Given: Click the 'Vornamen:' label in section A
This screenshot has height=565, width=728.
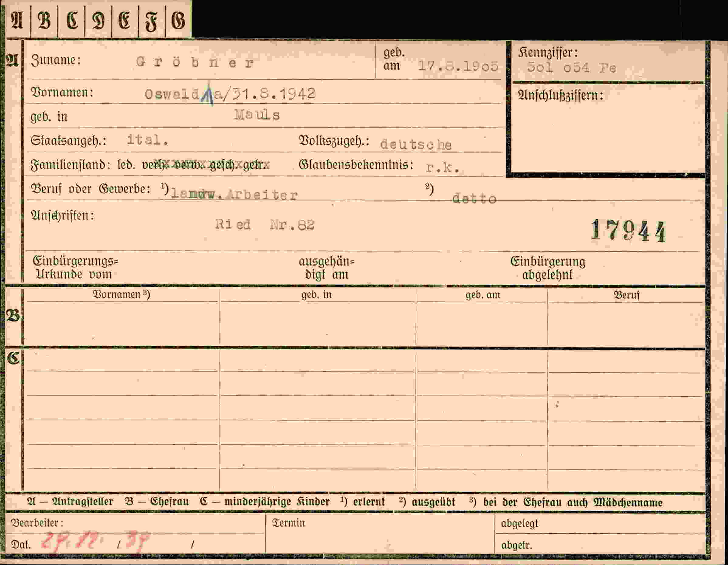Looking at the screenshot, I should (x=62, y=92).
